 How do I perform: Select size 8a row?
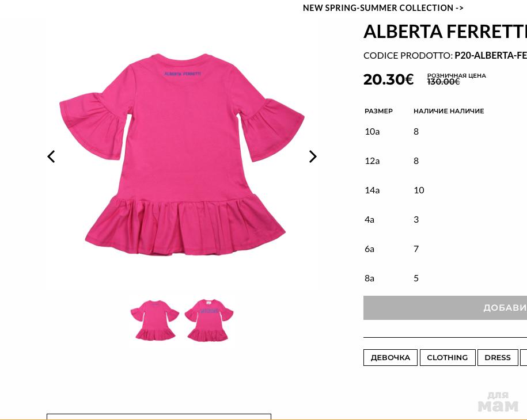click(445, 278)
